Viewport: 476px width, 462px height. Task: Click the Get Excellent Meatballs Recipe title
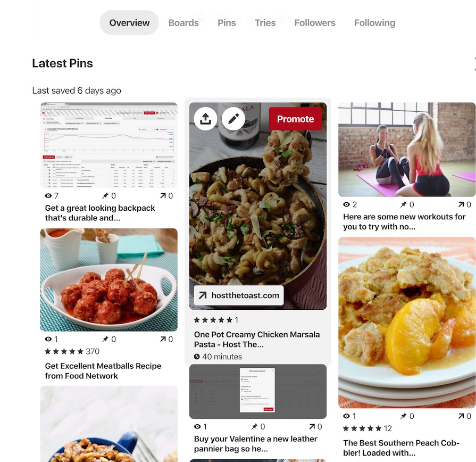(x=103, y=371)
